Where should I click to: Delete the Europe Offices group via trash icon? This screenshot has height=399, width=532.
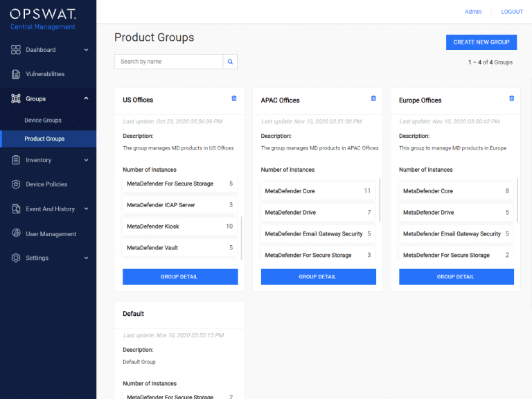[x=512, y=98]
